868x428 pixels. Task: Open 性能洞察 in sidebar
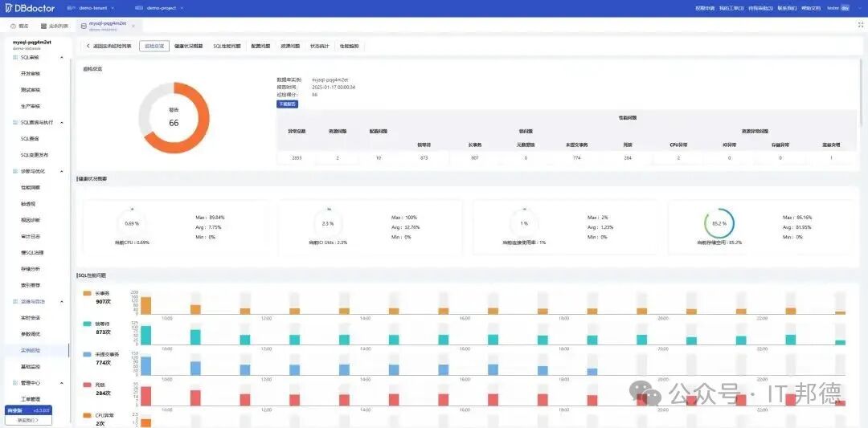point(31,187)
